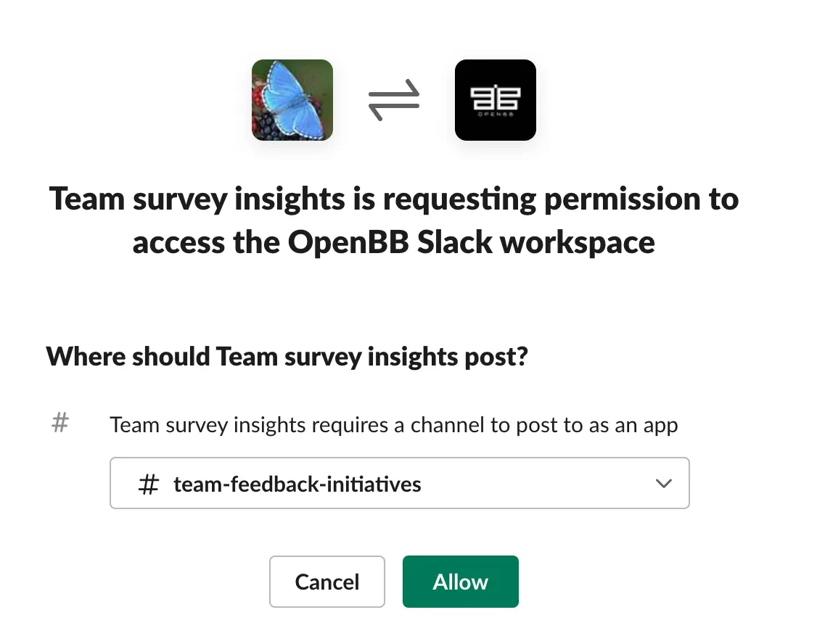Screen dimensions: 817x644
Task: Click the word "Allow" on the green button
Action: [460, 582]
